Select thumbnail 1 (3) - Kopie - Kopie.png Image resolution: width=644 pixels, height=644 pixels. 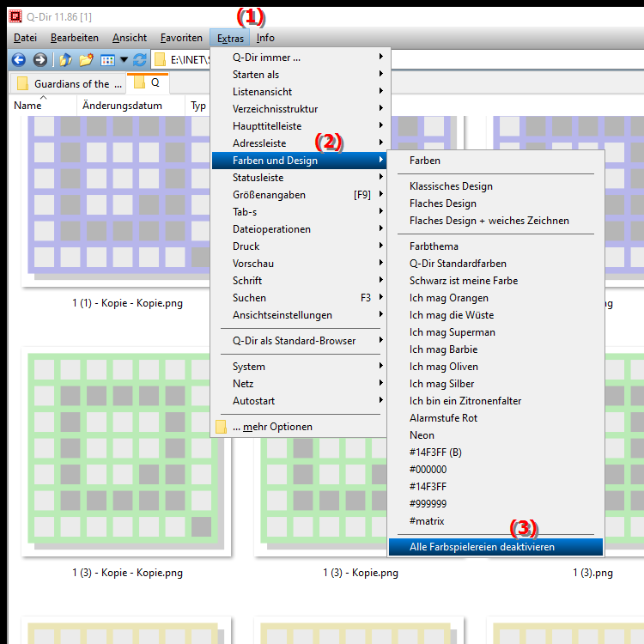(126, 452)
